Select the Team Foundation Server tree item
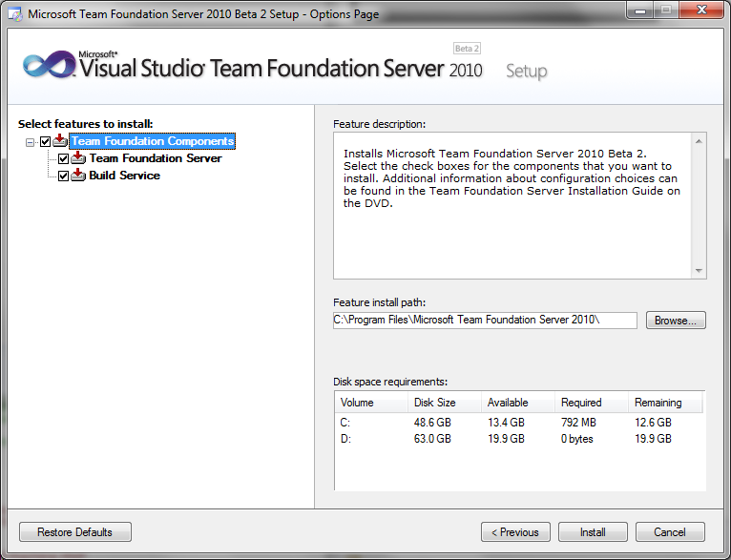This screenshot has height=560, width=731. pos(156,158)
